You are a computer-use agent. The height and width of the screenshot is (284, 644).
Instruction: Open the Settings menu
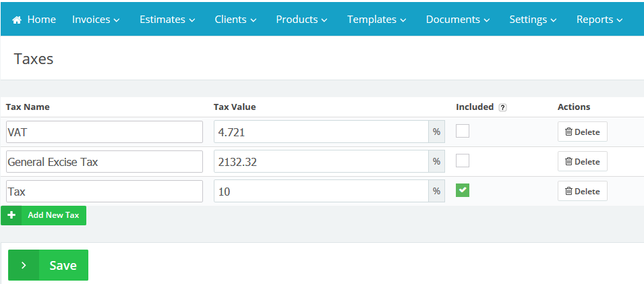pyautogui.click(x=533, y=20)
